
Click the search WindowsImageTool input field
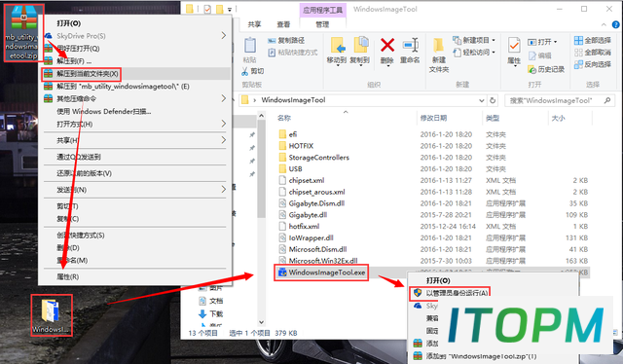pyautogui.click(x=560, y=100)
